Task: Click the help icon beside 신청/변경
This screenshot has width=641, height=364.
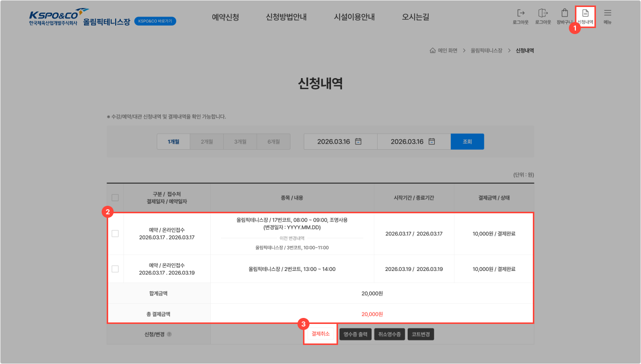Action: (x=169, y=334)
